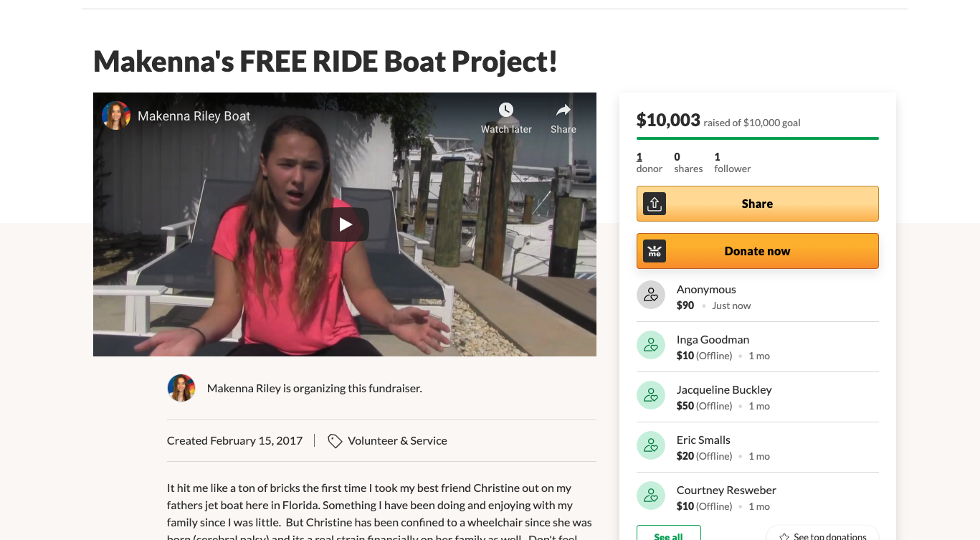The height and width of the screenshot is (540, 980).
Task: Click Courtney Resweber's donor icon
Action: (x=651, y=496)
